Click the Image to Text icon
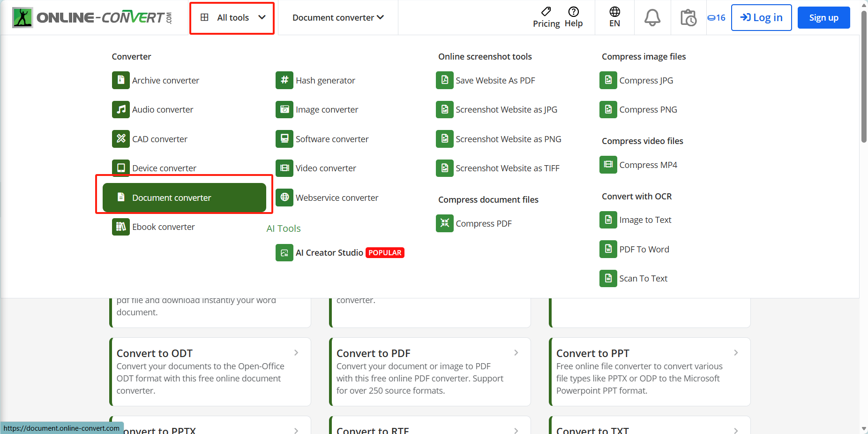Viewport: 868px width, 434px height. click(x=608, y=220)
